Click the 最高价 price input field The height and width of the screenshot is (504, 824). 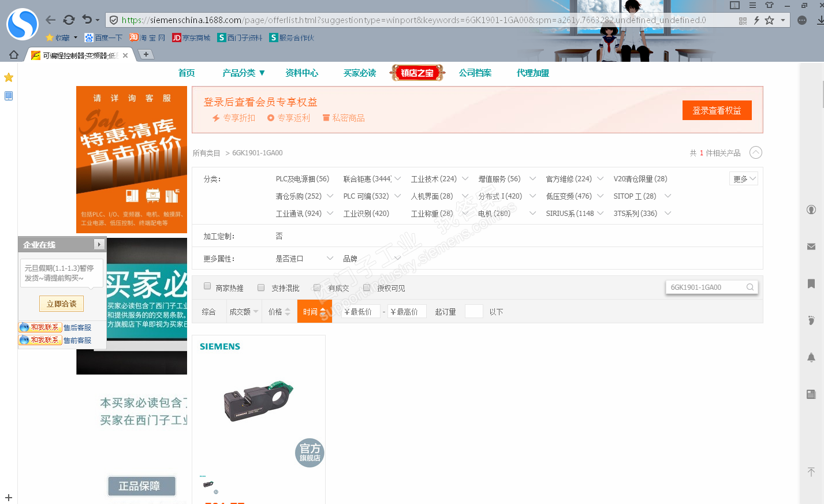click(407, 312)
